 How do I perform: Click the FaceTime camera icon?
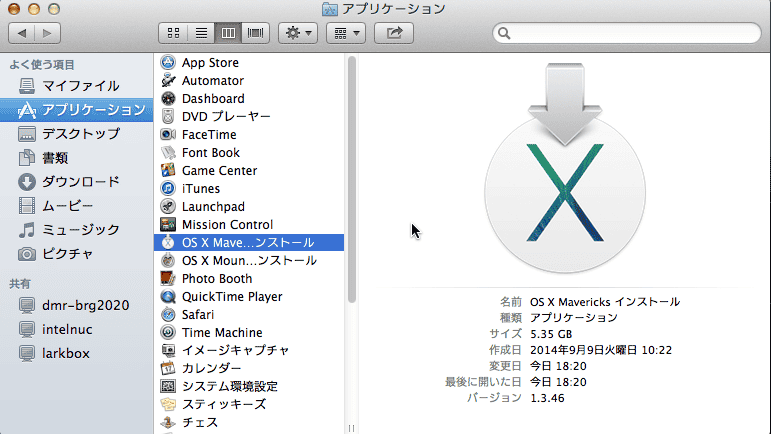point(168,134)
